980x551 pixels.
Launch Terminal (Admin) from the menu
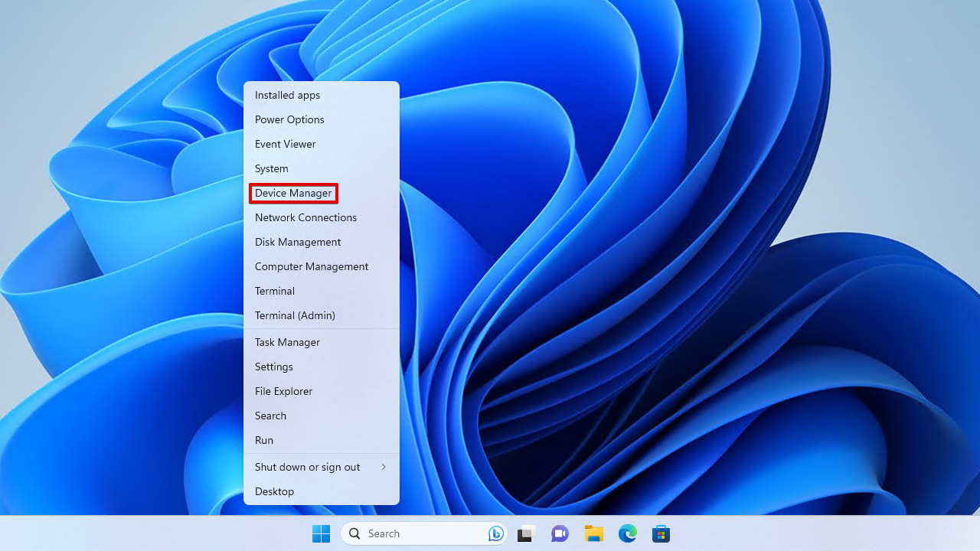pyautogui.click(x=295, y=315)
